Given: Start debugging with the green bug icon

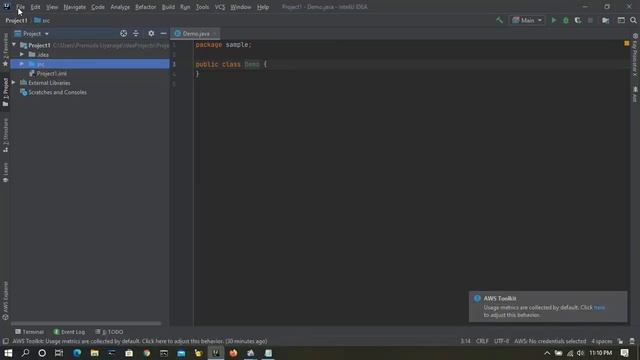Looking at the screenshot, I should (566, 20).
